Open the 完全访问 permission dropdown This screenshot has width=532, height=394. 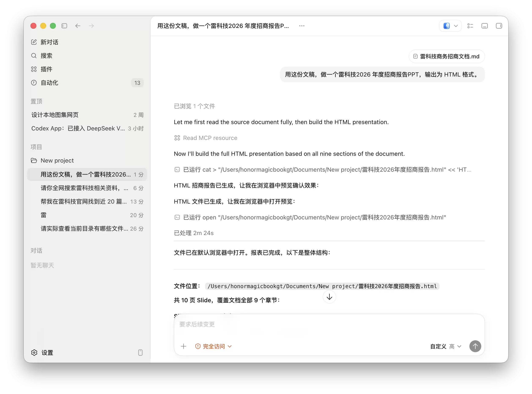214,346
